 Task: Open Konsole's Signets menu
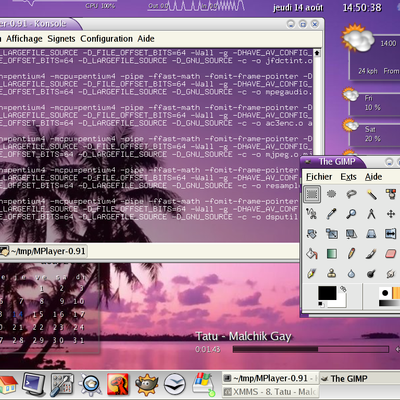[x=61, y=39]
